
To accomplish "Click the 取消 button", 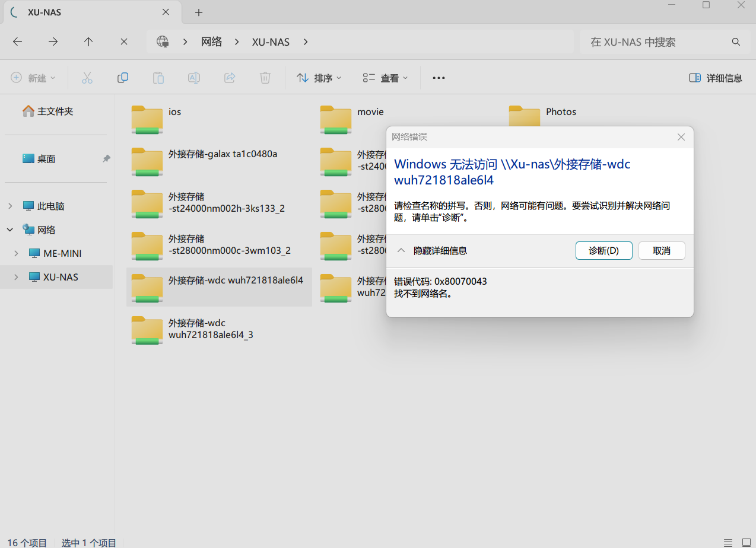I will [x=662, y=251].
